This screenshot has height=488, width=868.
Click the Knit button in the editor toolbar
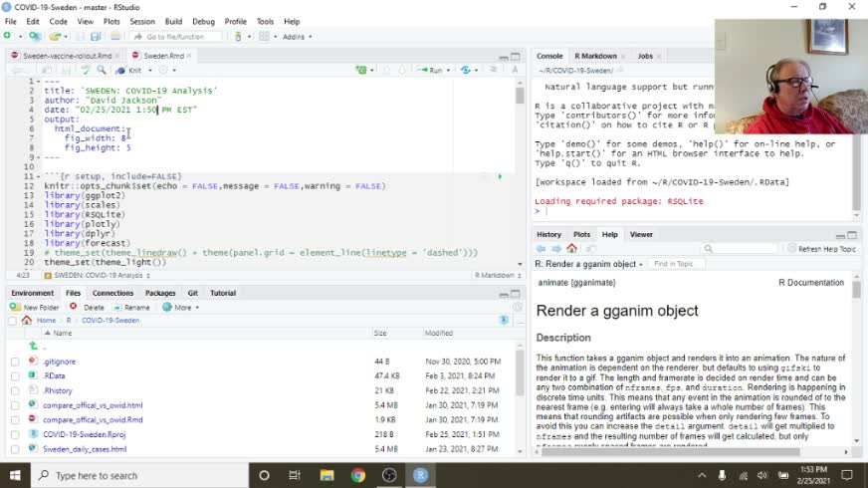point(129,71)
